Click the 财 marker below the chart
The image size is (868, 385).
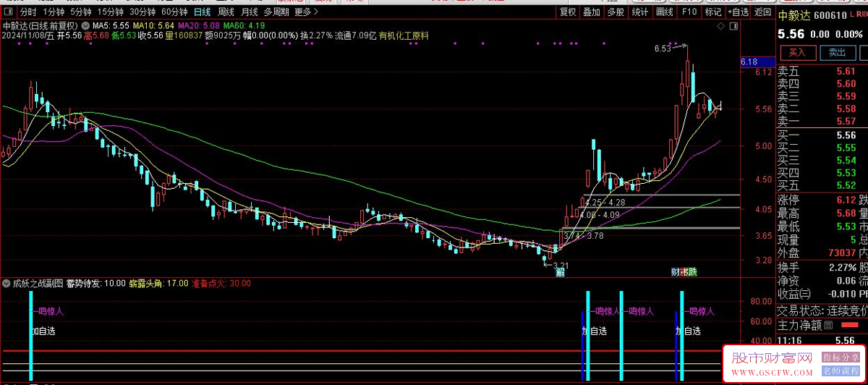point(676,272)
